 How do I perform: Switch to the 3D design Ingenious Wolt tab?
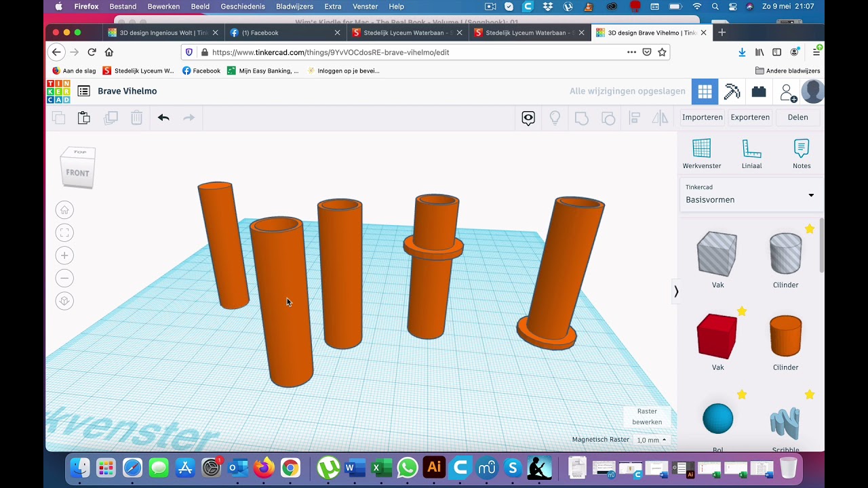click(x=163, y=33)
